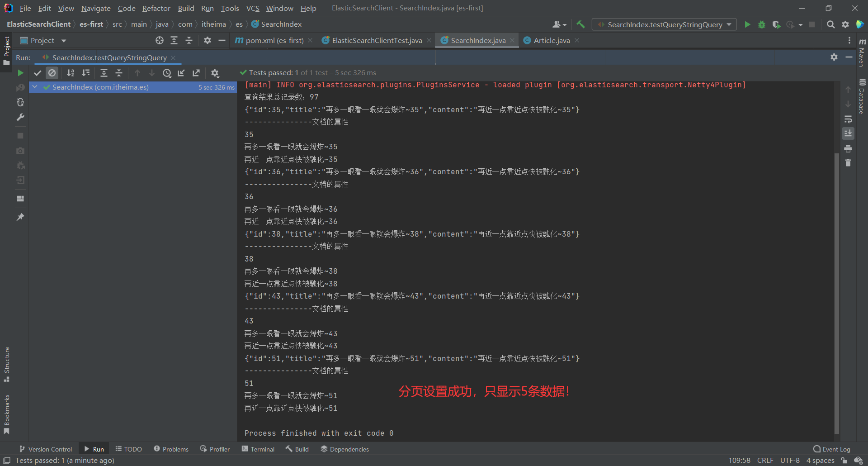
Task: Select opened file in Project panel
Action: pos(160,41)
